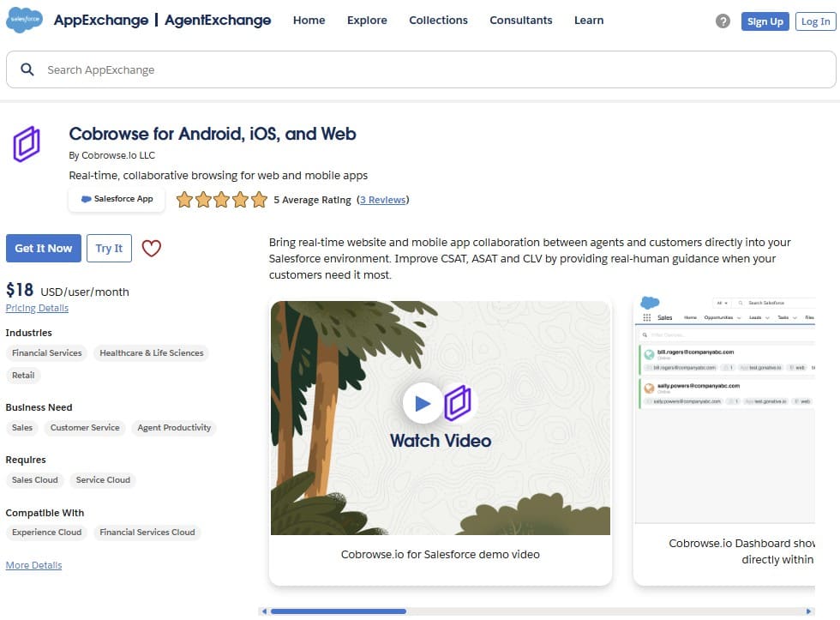Select the Retail industry tag

[23, 375]
